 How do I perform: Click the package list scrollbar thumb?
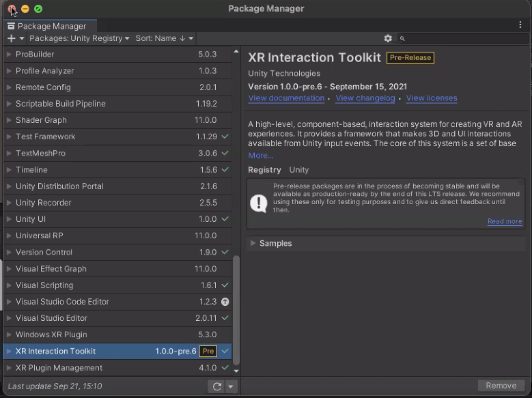coord(236,310)
